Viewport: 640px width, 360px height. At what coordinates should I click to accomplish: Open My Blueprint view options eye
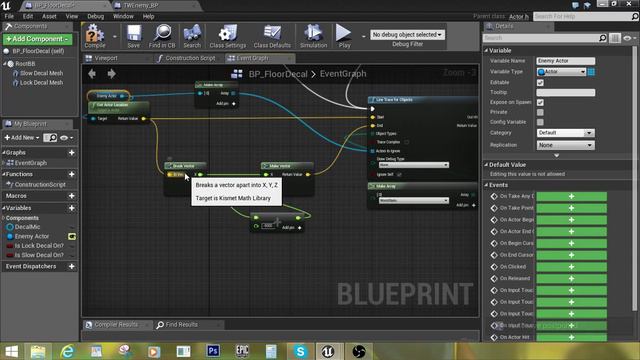pyautogui.click(x=66, y=138)
